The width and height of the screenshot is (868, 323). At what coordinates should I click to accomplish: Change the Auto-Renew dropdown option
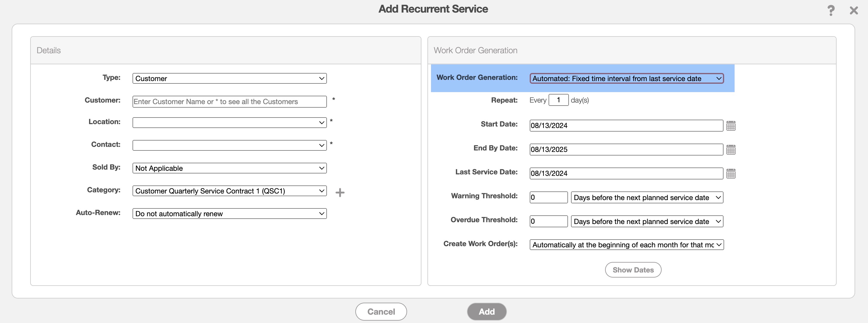point(229,214)
